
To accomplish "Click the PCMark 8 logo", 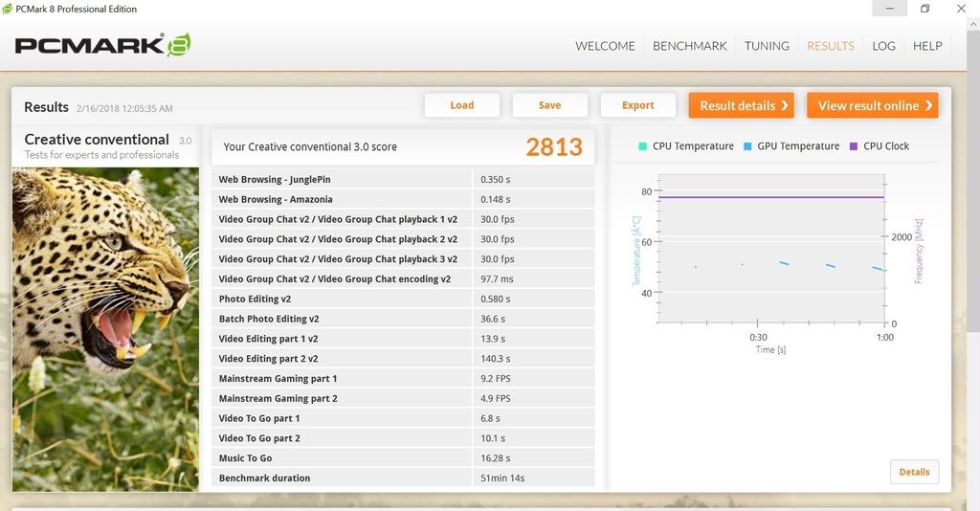I will point(103,45).
